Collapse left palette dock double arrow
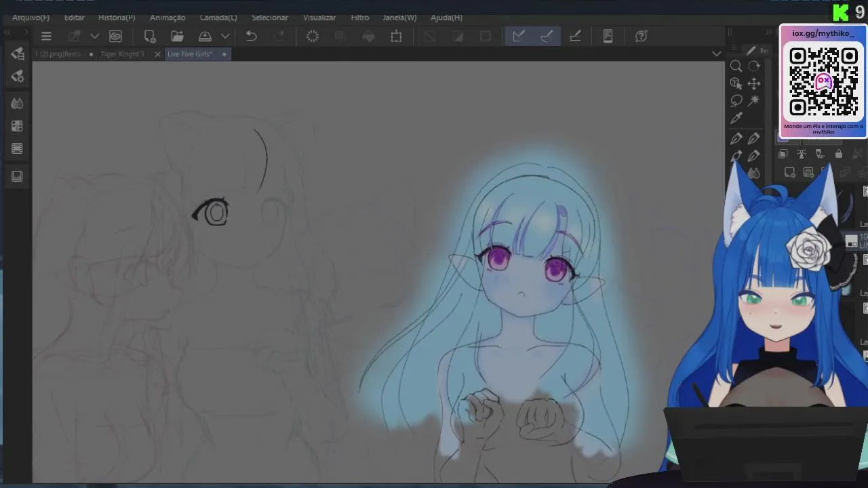This screenshot has width=868, height=488. tap(7, 33)
